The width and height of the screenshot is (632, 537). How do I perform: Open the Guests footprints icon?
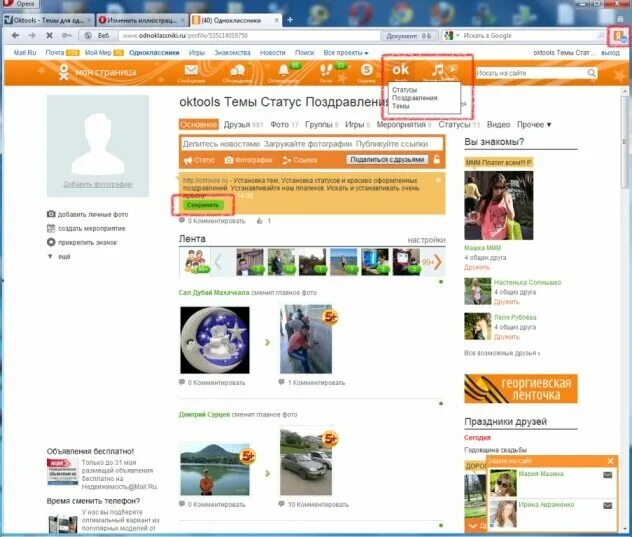pos(325,71)
